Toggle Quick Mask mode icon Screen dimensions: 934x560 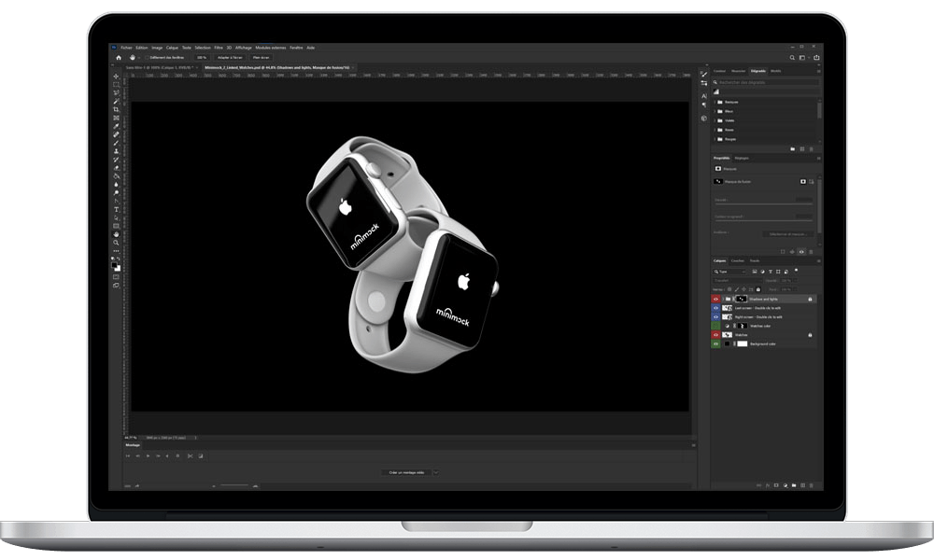(116, 276)
